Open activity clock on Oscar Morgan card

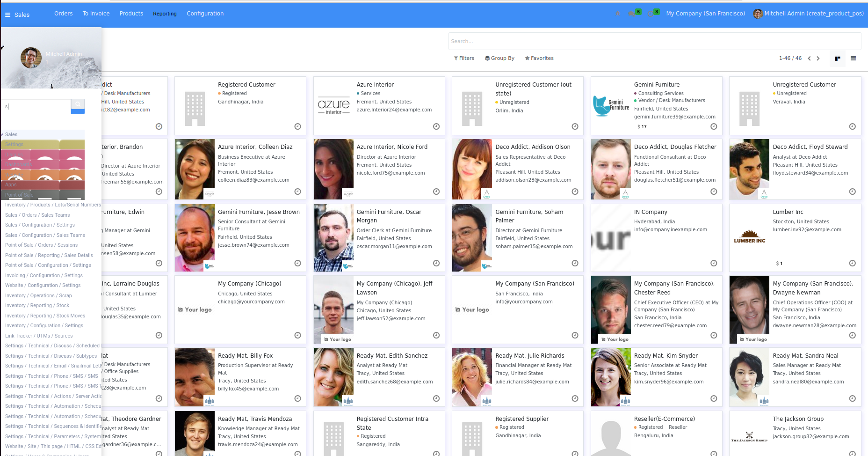(436, 263)
